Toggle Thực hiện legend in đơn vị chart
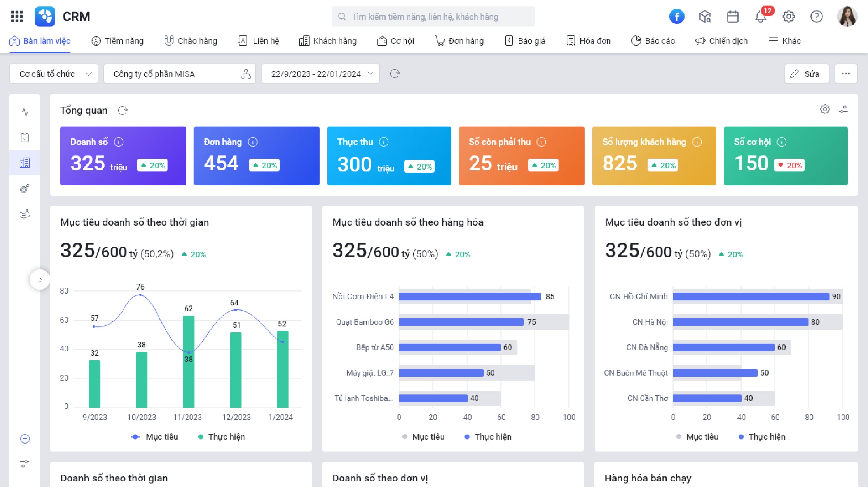 pos(762,437)
